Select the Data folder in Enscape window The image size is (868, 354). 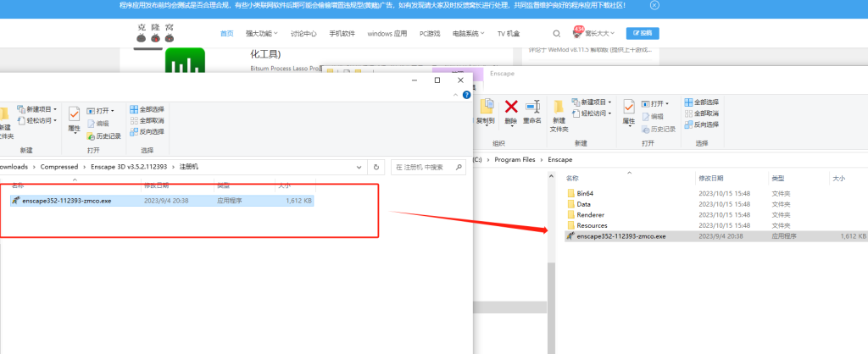point(583,204)
